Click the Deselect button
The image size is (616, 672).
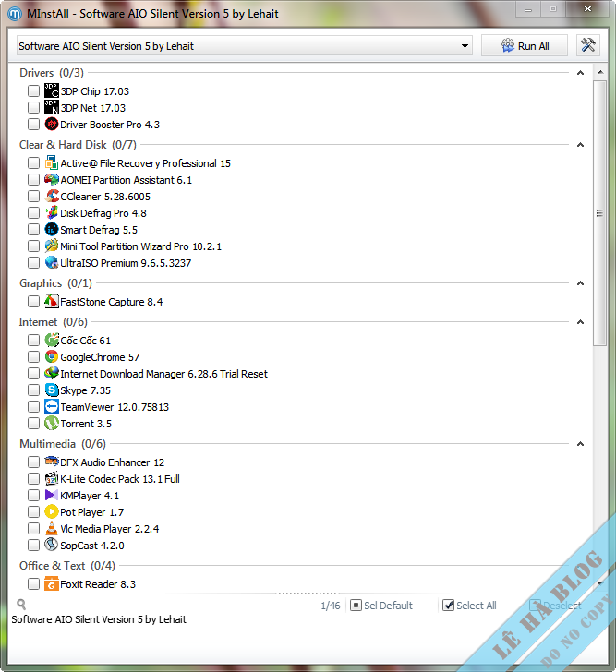pos(556,606)
